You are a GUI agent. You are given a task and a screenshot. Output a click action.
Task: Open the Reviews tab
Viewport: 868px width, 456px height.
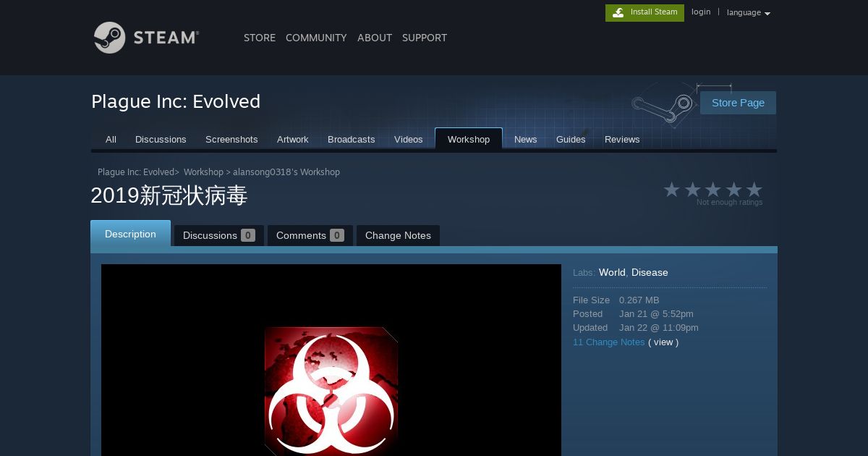(622, 139)
